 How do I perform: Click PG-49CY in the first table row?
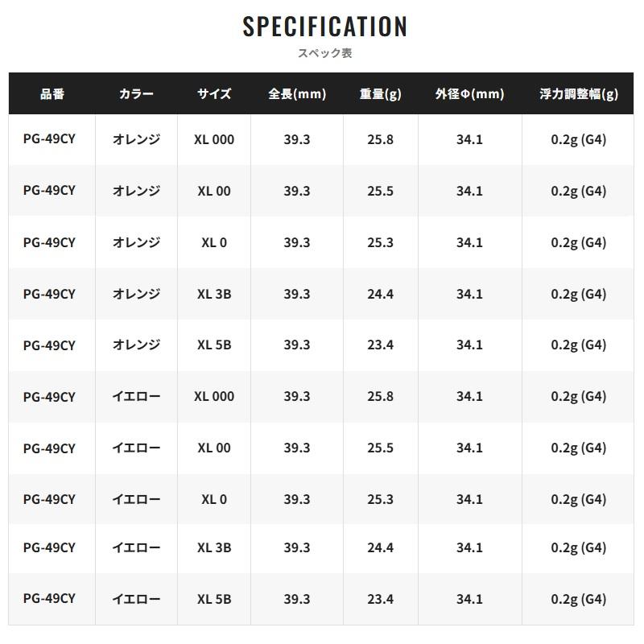point(49,138)
